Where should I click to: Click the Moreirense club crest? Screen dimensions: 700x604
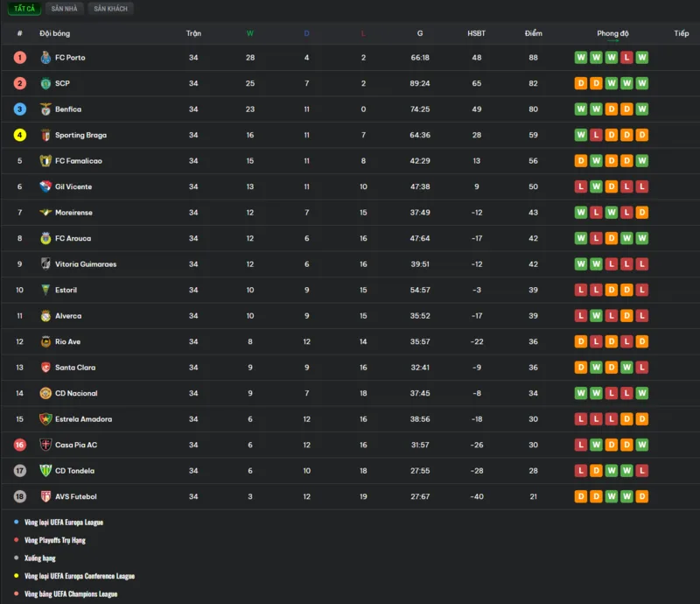coord(45,213)
